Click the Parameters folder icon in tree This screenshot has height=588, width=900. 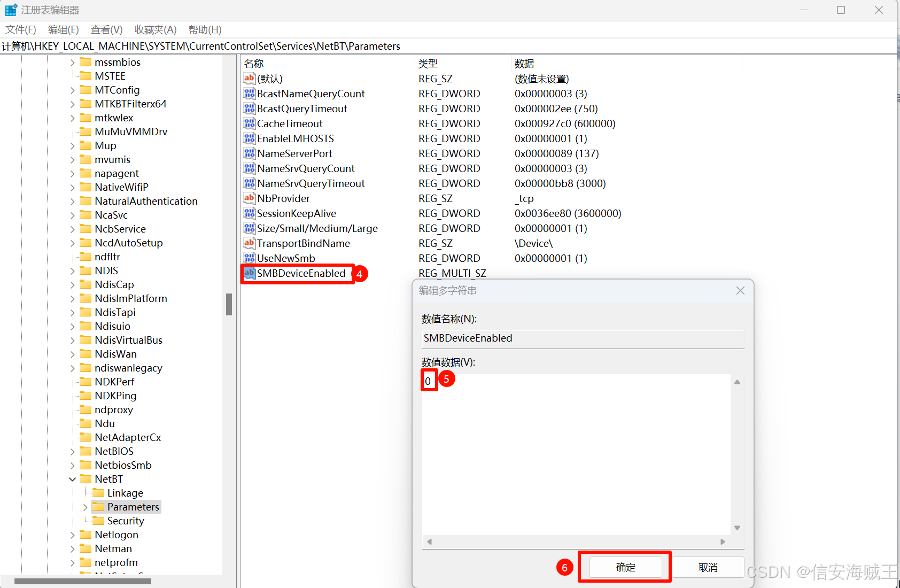[98, 506]
